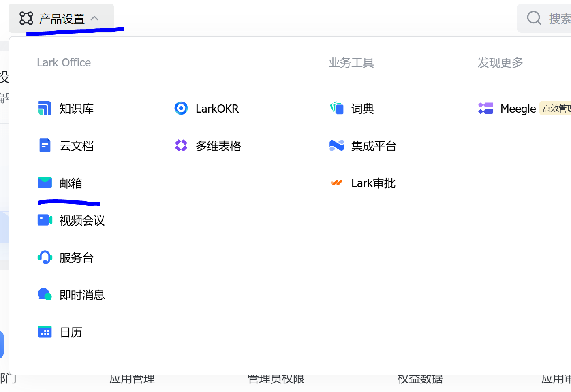
Task: Click the 知识库 wiki icon
Action: pyautogui.click(x=45, y=109)
